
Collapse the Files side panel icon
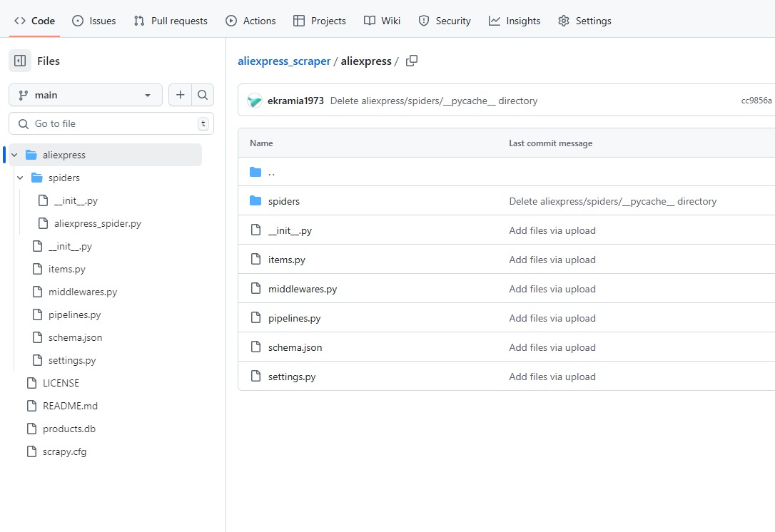pos(20,61)
